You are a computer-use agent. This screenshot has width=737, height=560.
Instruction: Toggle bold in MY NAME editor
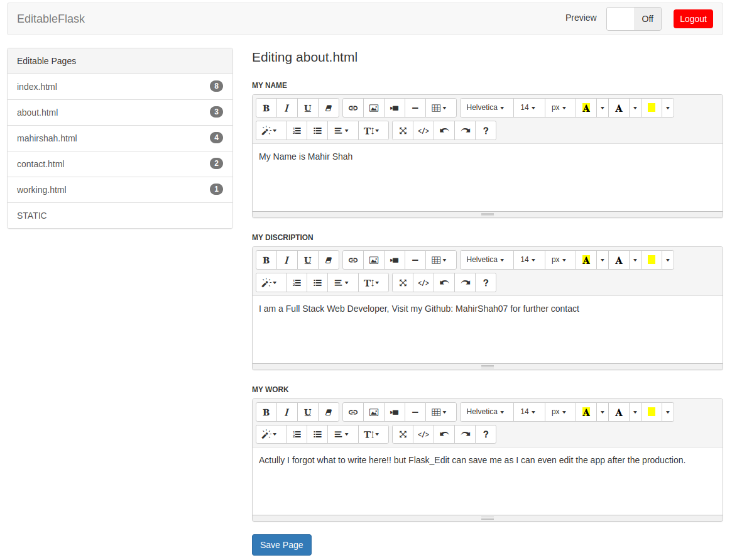[x=266, y=108]
